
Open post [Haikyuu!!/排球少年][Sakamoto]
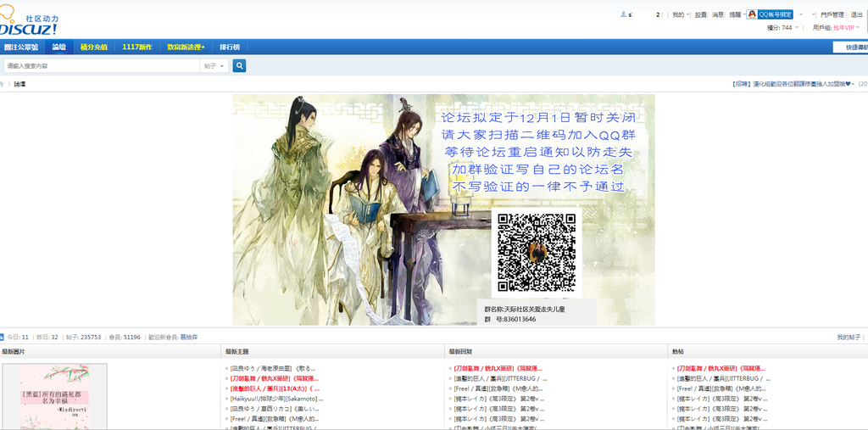pyautogui.click(x=276, y=399)
